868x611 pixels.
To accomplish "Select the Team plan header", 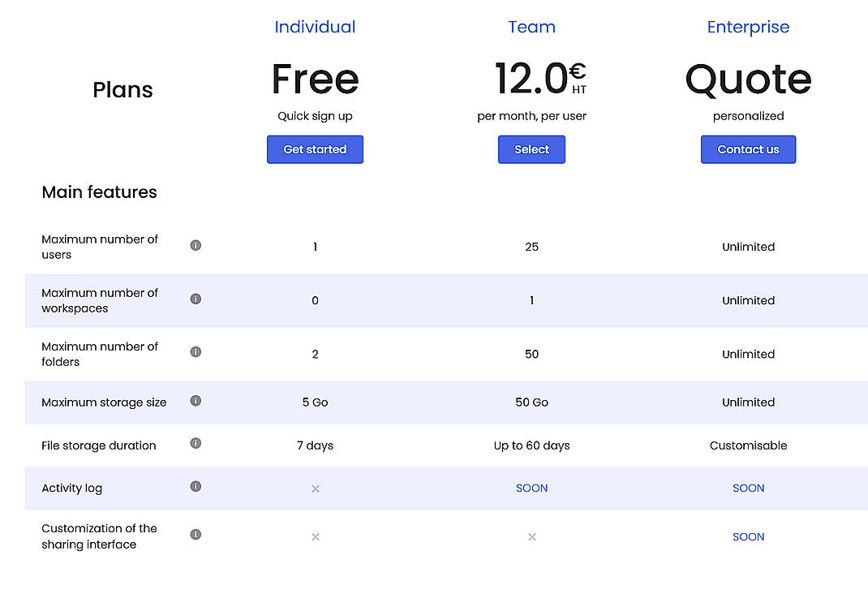I will pos(531,27).
